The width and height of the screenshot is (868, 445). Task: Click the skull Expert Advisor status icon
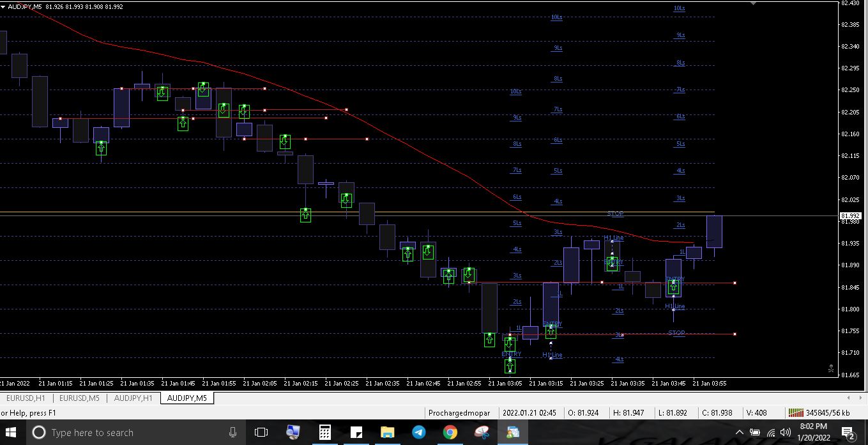coord(830,368)
